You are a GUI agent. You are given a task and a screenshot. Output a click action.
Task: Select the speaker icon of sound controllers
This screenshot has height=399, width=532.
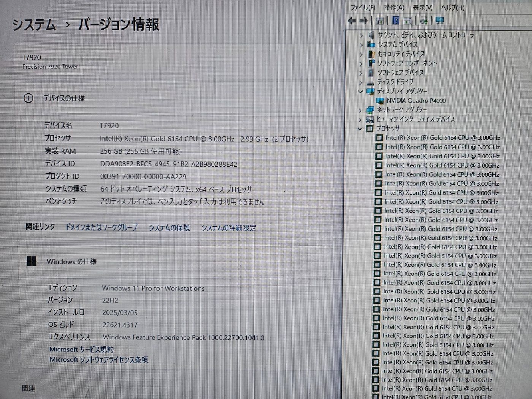[371, 35]
